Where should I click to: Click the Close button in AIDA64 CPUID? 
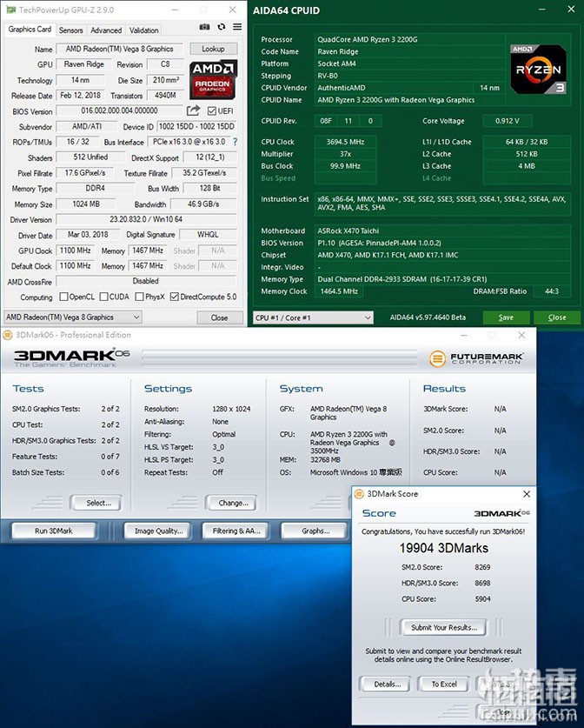point(557,317)
